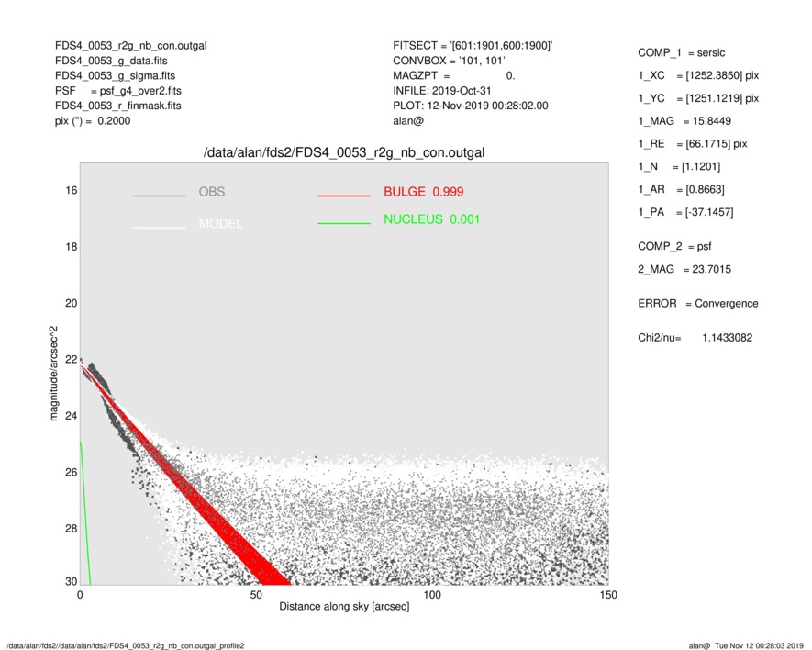Click the red BULGE legend line
Screen dimensions: 812x650
tap(344, 196)
